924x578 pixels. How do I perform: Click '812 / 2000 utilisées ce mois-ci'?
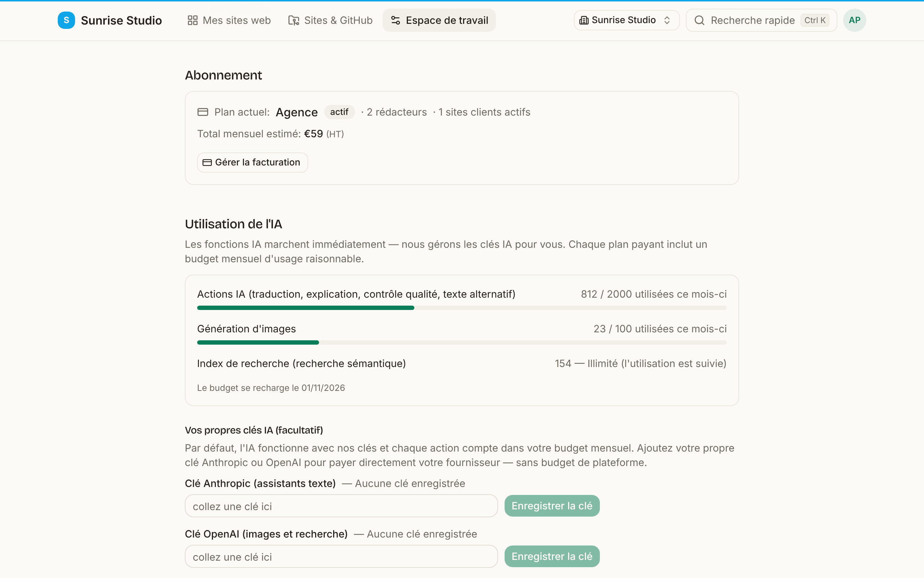tap(654, 294)
